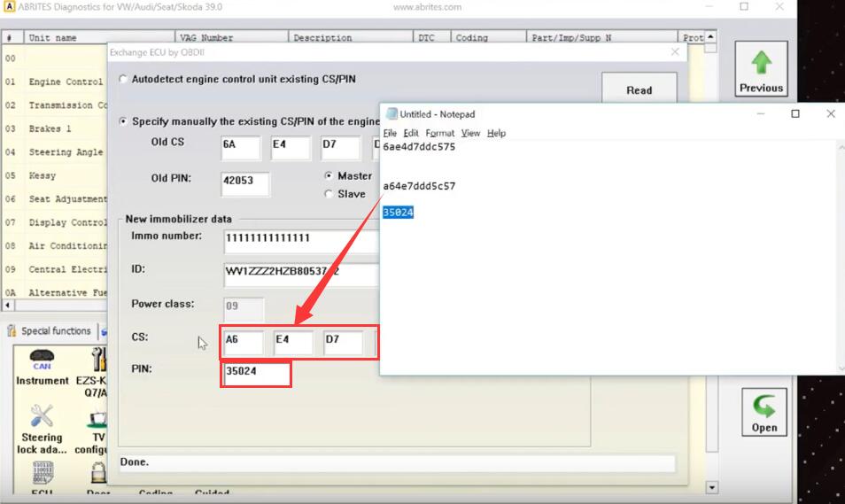Viewport: 845px width, 504px height.
Task: Maximize the Notepad window
Action: click(795, 113)
